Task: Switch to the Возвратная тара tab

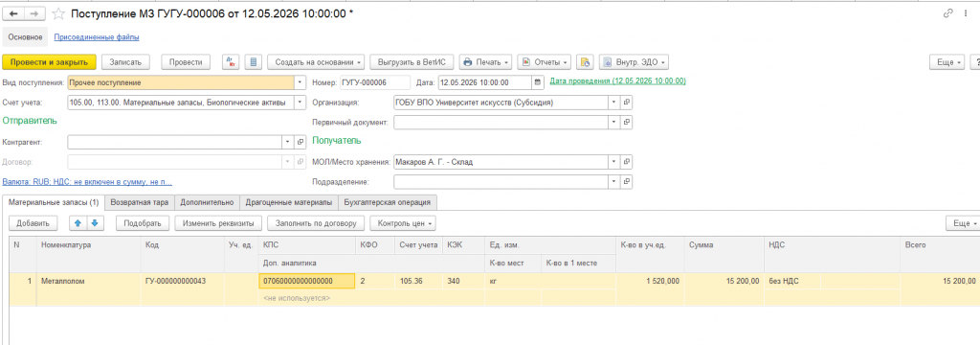Action: pos(139,202)
